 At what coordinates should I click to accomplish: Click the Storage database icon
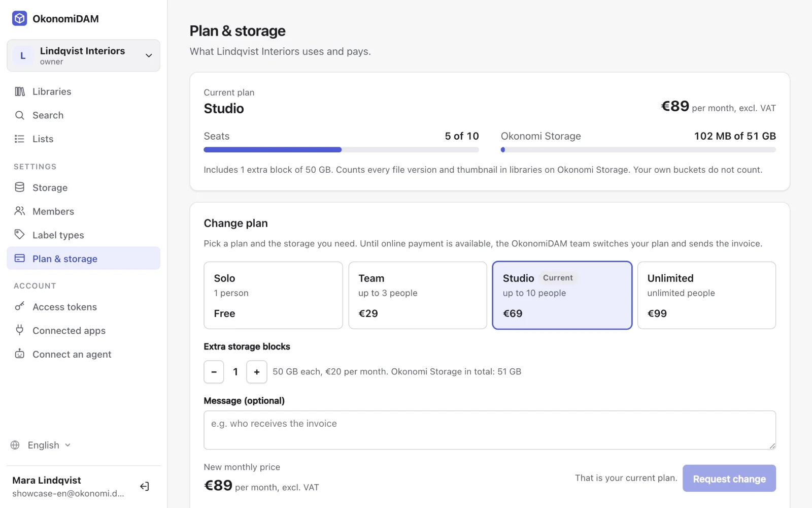[x=20, y=187]
